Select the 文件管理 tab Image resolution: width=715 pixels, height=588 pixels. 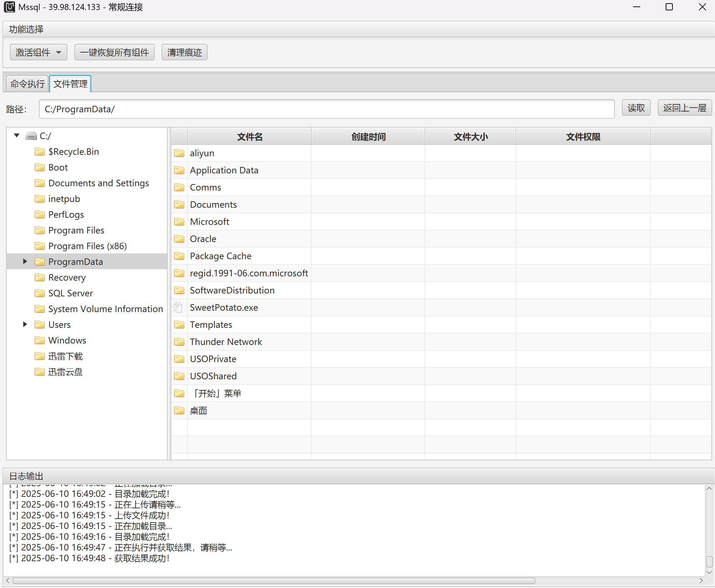click(70, 84)
